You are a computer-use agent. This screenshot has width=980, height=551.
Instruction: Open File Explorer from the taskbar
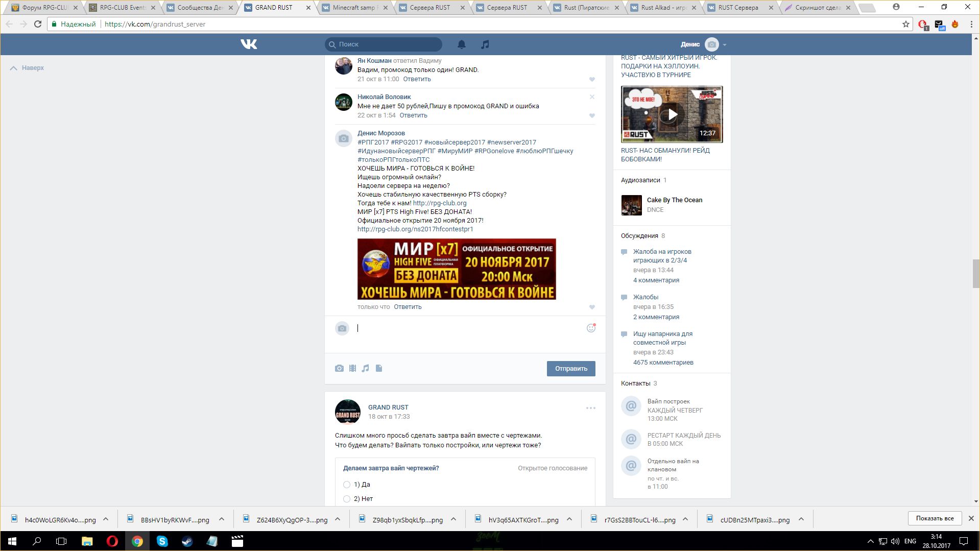[87, 541]
